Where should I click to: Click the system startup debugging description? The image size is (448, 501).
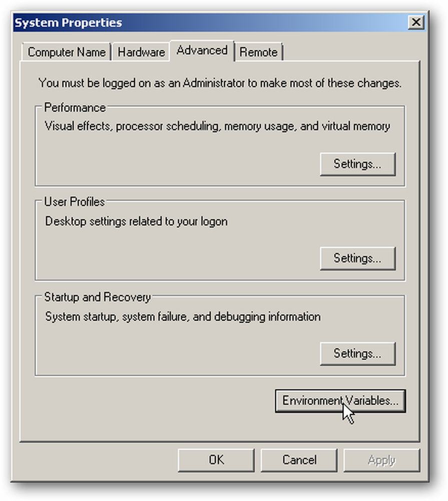(x=183, y=317)
